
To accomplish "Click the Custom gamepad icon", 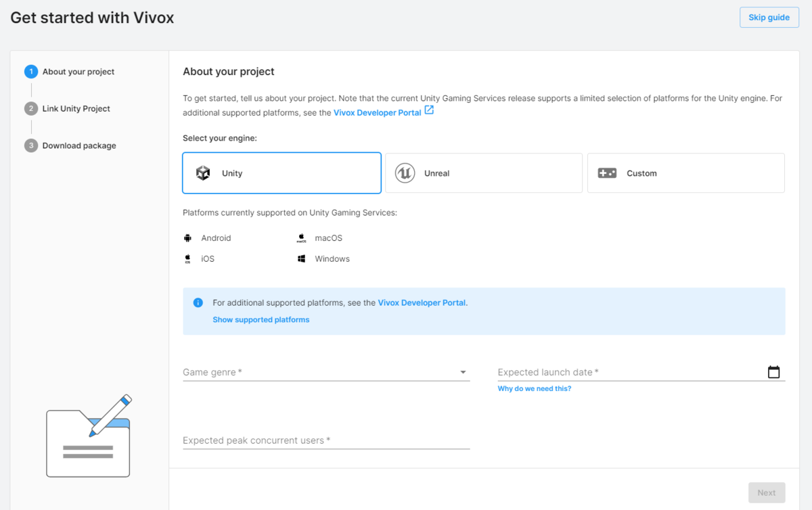I will [607, 173].
